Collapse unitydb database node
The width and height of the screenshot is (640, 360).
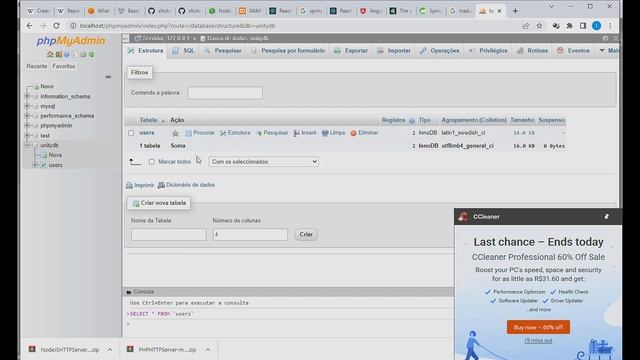(27, 145)
